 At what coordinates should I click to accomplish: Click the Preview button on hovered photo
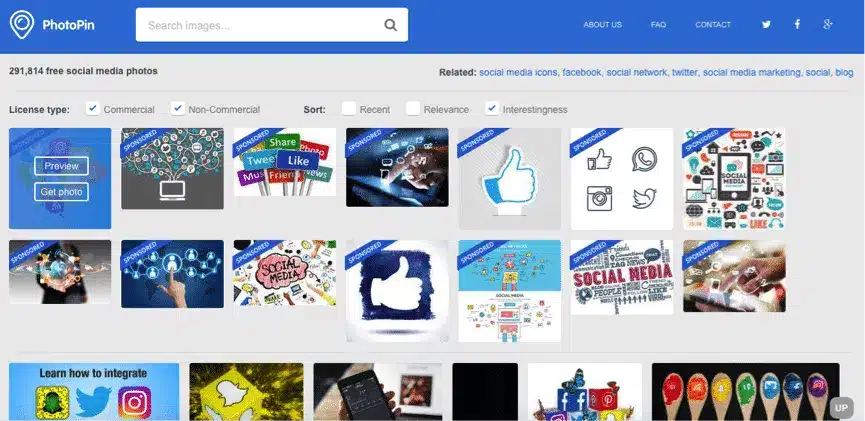61,166
